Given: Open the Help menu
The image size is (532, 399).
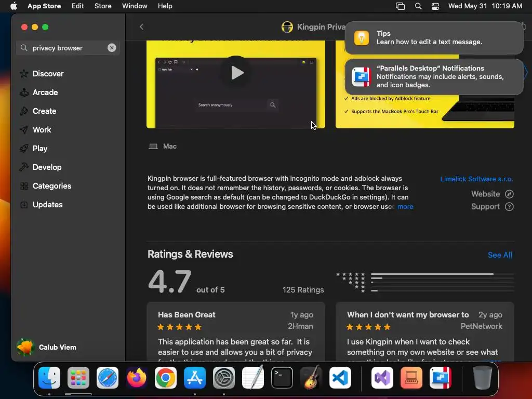Looking at the screenshot, I should point(165,6).
